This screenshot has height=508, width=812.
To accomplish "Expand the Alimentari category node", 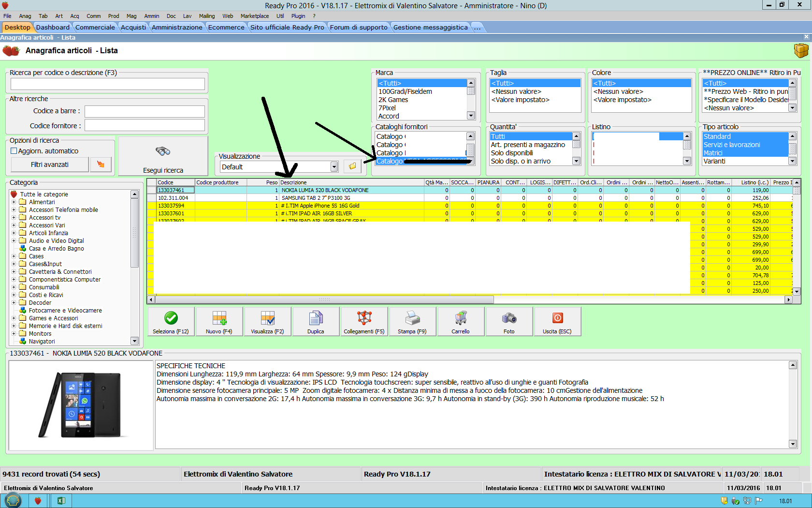I will tap(14, 202).
